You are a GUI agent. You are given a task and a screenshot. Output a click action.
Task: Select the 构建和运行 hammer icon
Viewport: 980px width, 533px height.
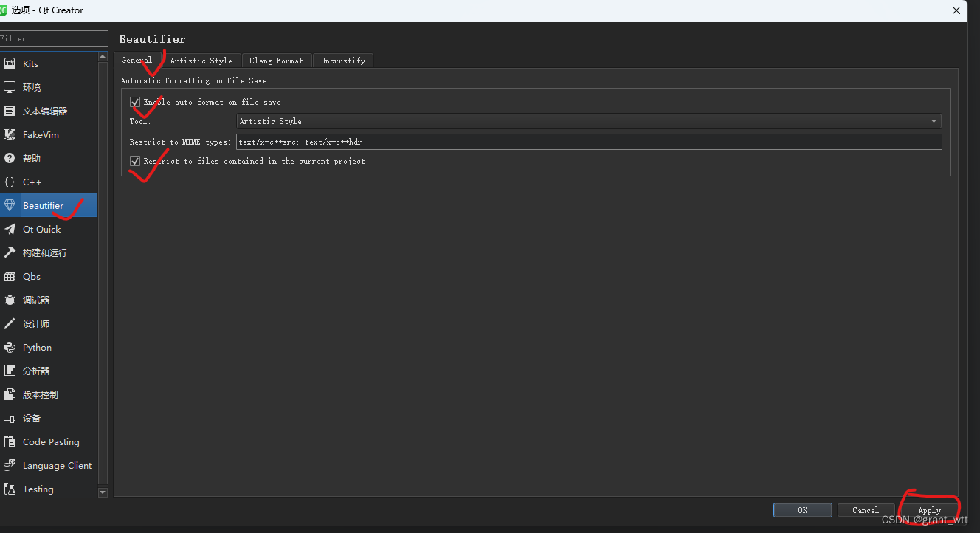pos(10,253)
